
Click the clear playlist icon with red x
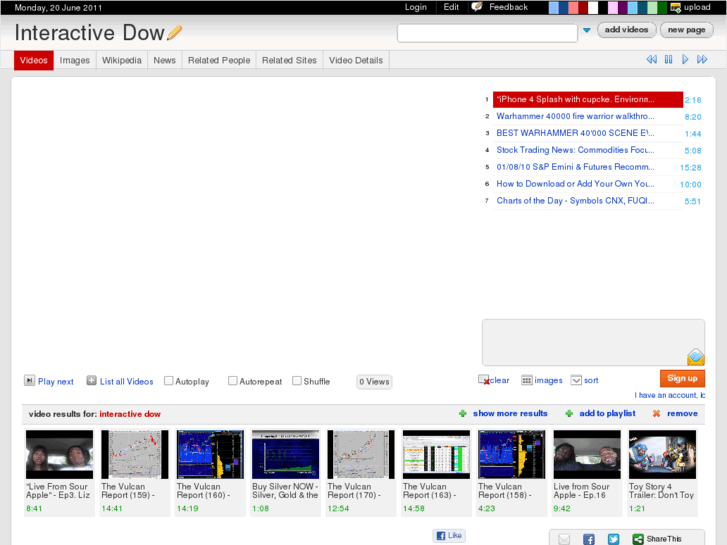(484, 380)
